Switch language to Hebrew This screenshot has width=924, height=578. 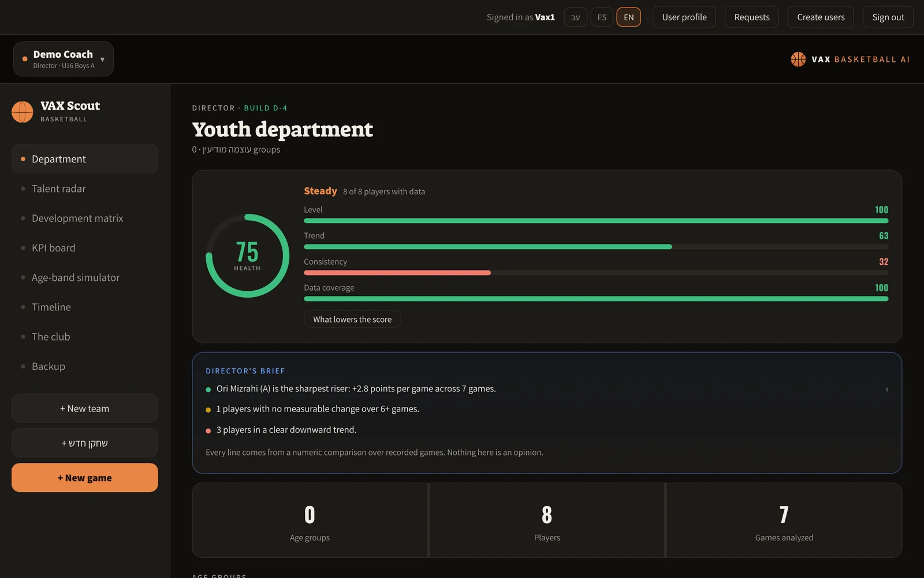click(575, 17)
